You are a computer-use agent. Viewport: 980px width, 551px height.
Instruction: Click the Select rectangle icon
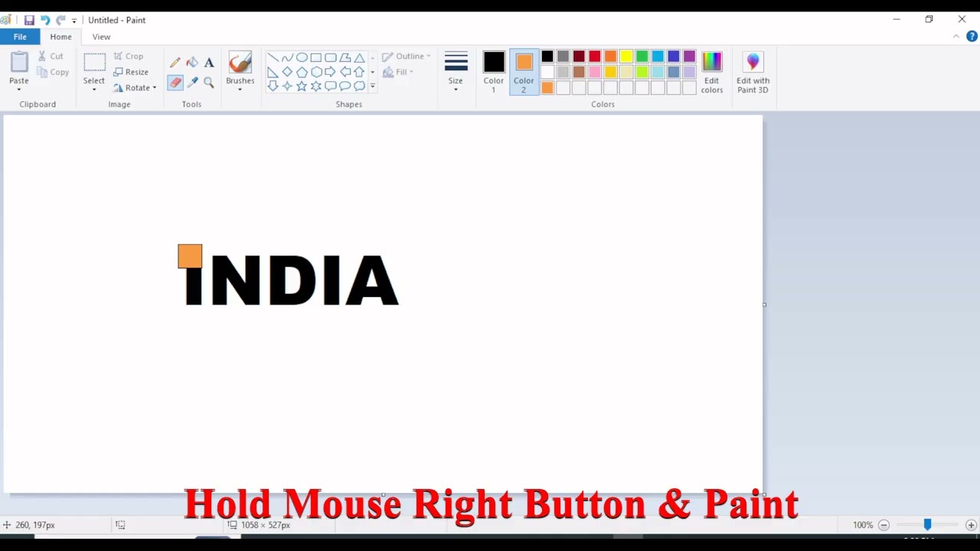tap(94, 63)
